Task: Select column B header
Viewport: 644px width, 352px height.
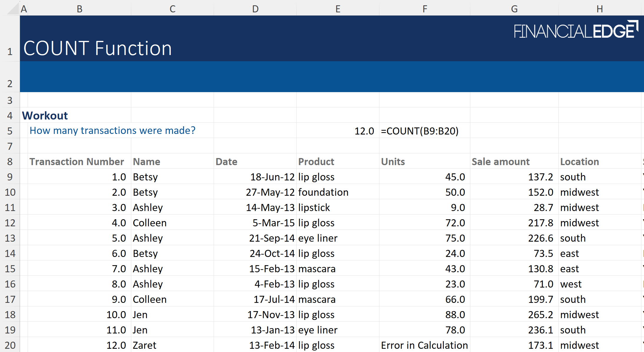Action: click(x=79, y=9)
